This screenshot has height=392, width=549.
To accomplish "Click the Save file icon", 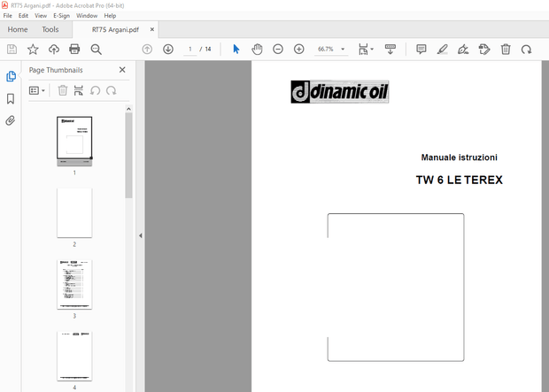I will tap(12, 49).
